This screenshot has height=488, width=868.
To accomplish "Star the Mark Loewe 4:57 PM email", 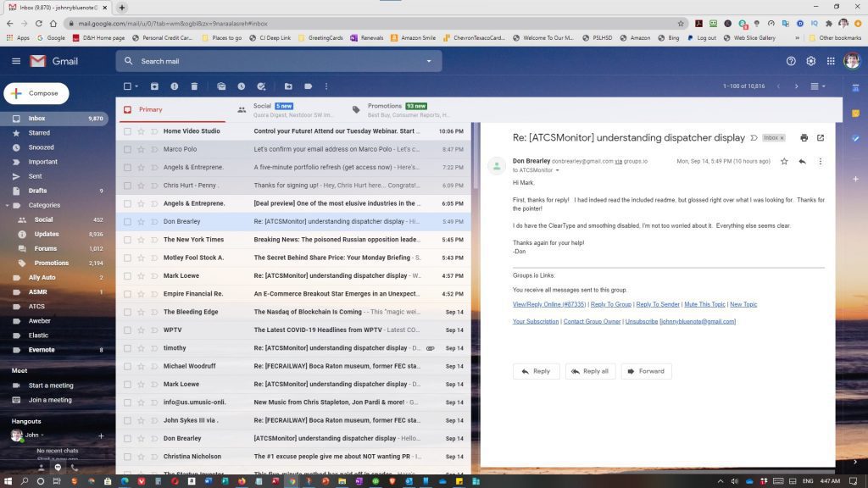I will [x=142, y=276].
